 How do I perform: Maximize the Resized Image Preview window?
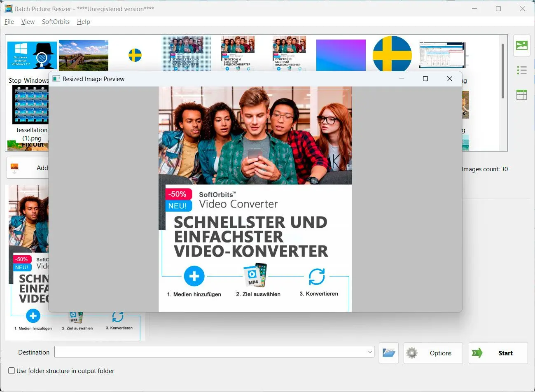pos(425,79)
